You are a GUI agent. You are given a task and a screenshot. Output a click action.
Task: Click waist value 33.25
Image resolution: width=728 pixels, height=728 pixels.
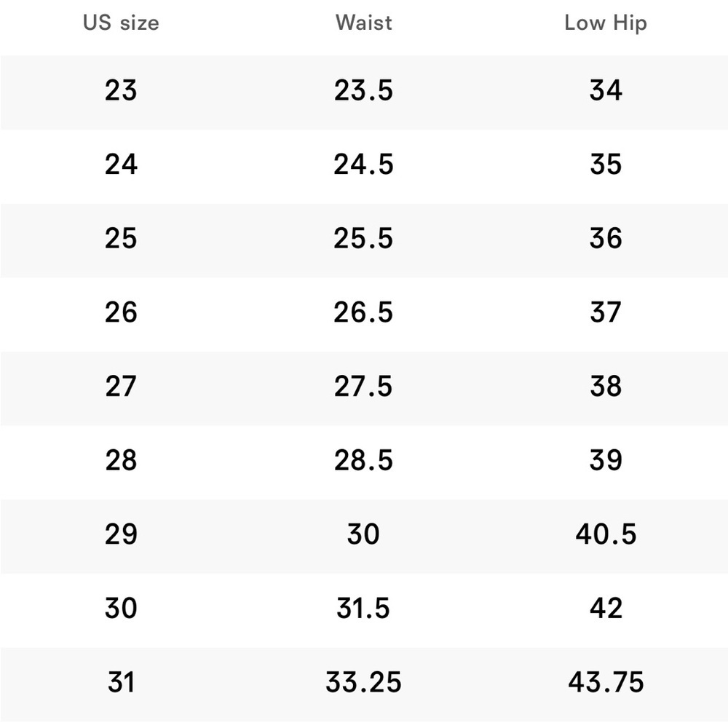[363, 683]
